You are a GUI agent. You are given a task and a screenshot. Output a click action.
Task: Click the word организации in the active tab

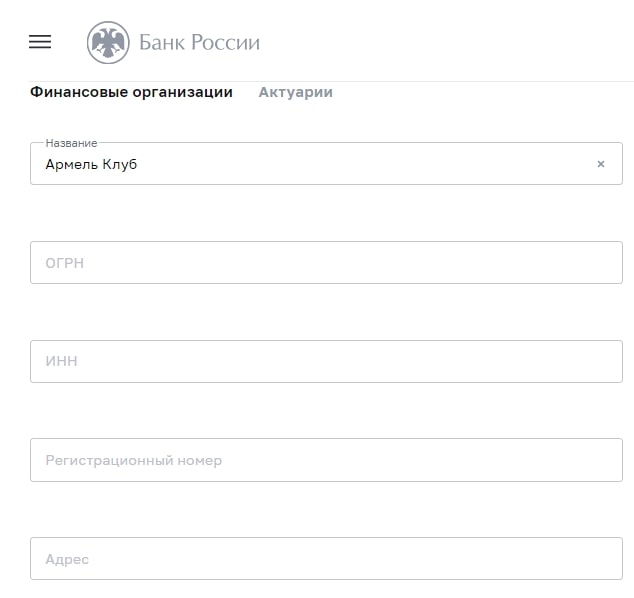coord(183,93)
